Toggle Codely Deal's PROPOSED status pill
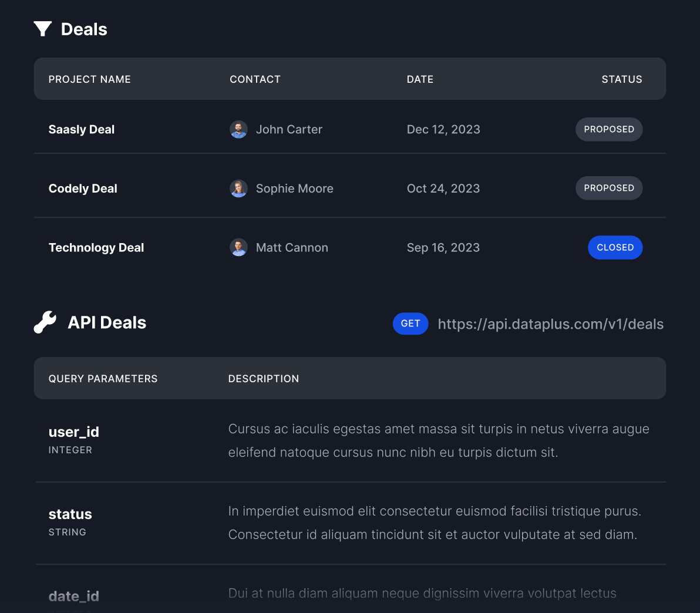 pos(609,188)
